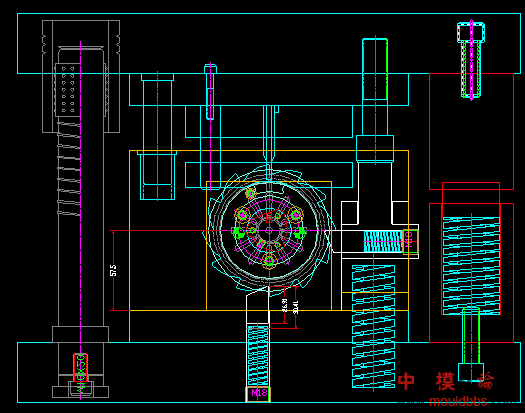Click the M18 thread label
Viewport: 525px width, 413px height.
click(259, 393)
